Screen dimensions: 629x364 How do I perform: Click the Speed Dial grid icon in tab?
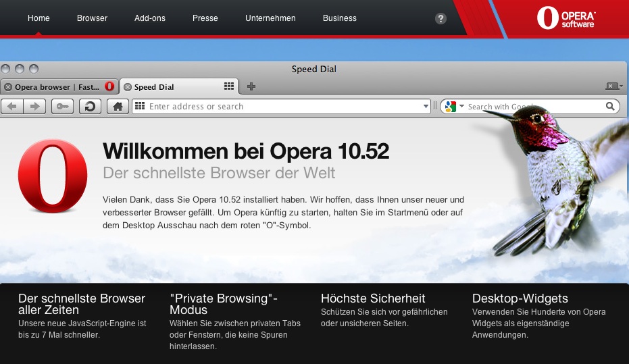coord(229,86)
